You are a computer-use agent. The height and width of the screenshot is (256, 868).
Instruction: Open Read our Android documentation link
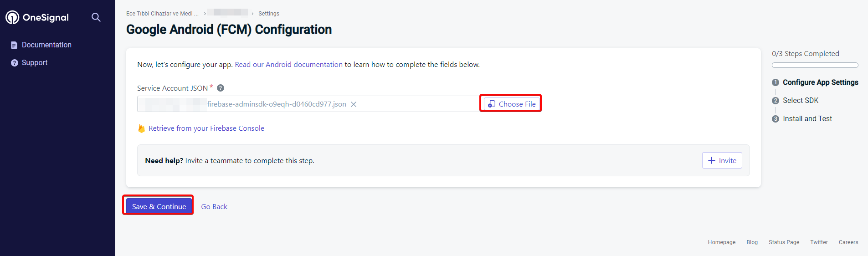tap(288, 65)
